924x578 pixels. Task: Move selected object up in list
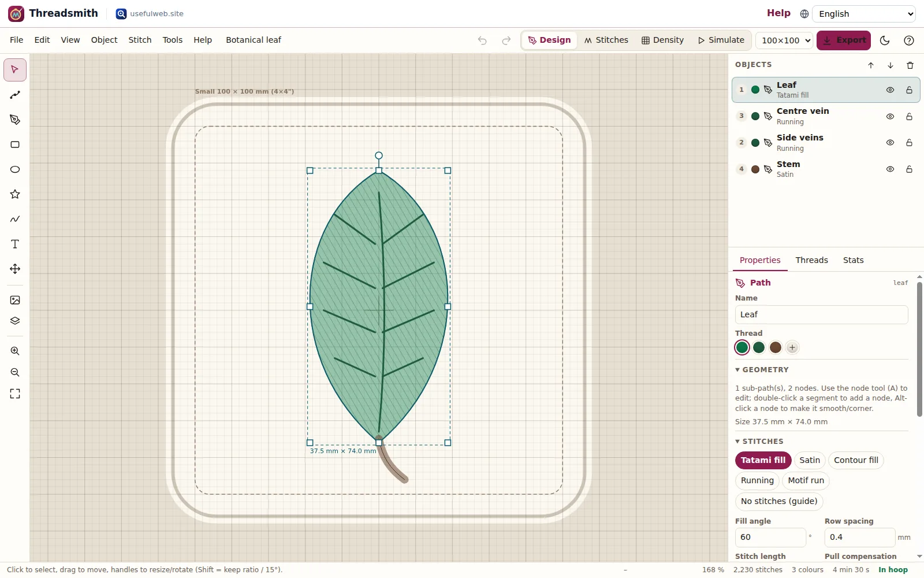871,65
